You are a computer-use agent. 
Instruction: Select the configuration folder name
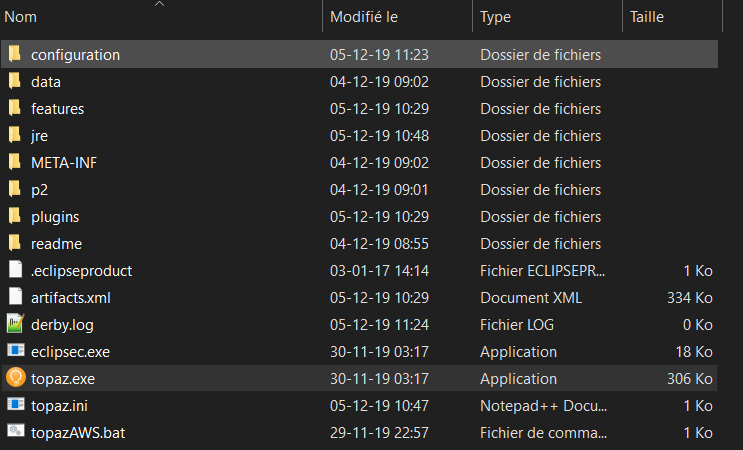click(75, 55)
